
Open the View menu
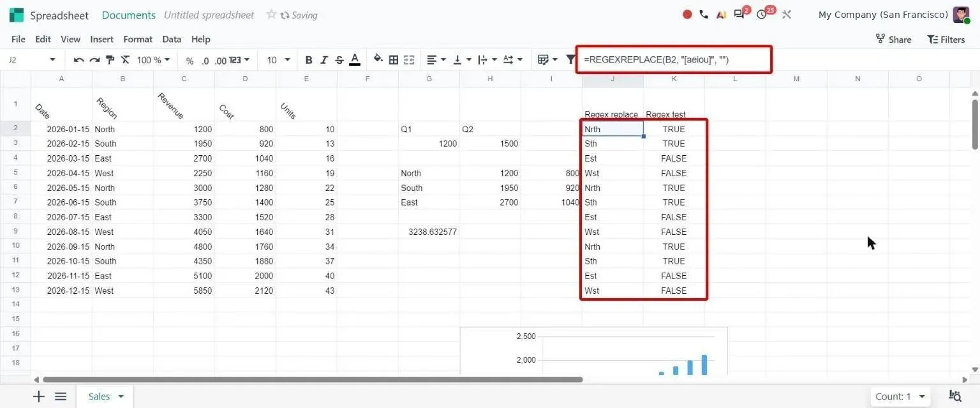pos(70,39)
